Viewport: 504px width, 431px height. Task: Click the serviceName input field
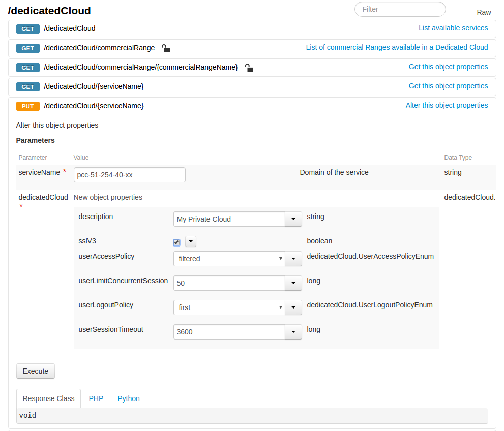point(130,175)
